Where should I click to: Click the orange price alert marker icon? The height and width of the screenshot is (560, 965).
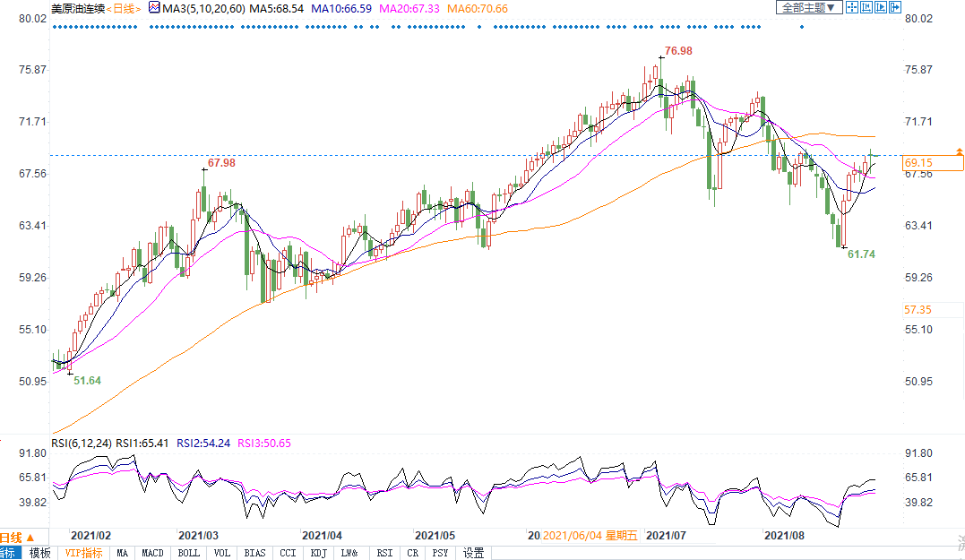pos(960,151)
